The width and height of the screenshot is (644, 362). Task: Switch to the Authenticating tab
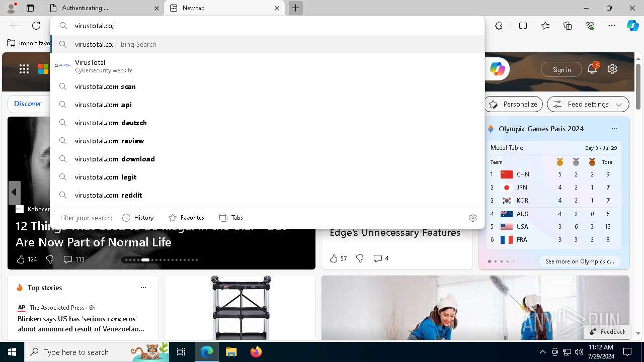coord(104,8)
